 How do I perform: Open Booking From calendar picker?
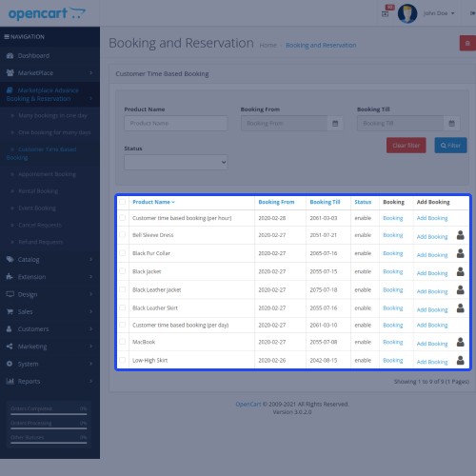[335, 123]
